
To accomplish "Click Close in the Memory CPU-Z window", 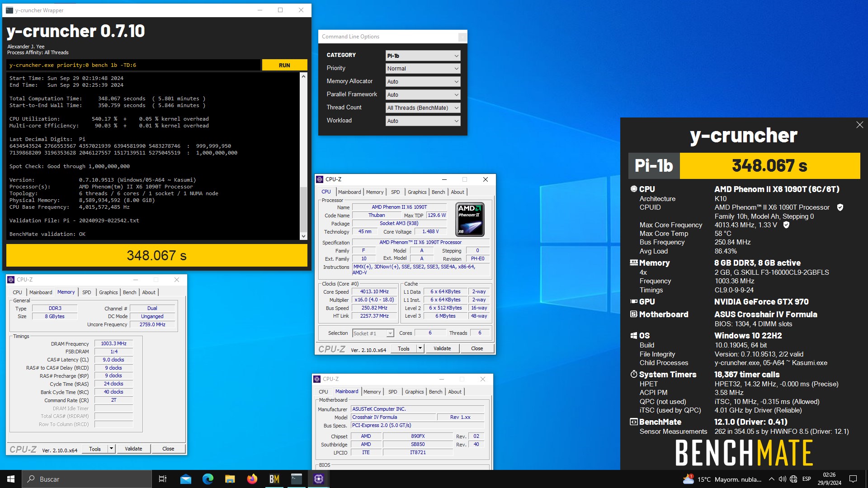I will 168,449.
